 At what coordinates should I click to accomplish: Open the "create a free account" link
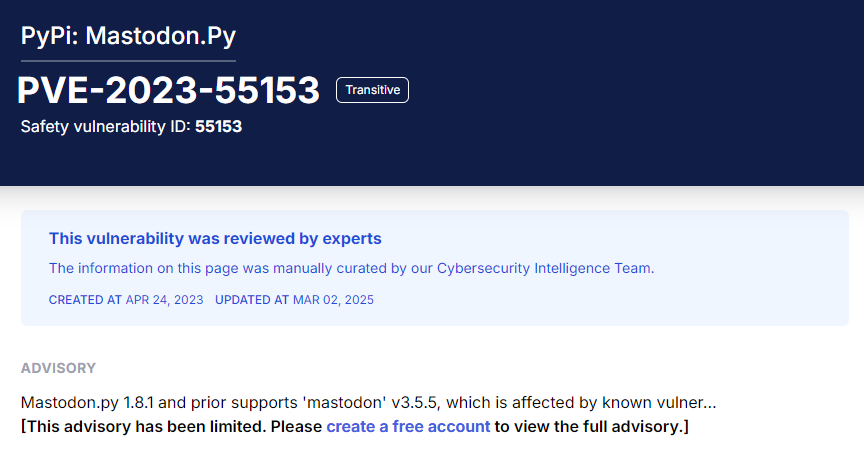pyautogui.click(x=408, y=427)
